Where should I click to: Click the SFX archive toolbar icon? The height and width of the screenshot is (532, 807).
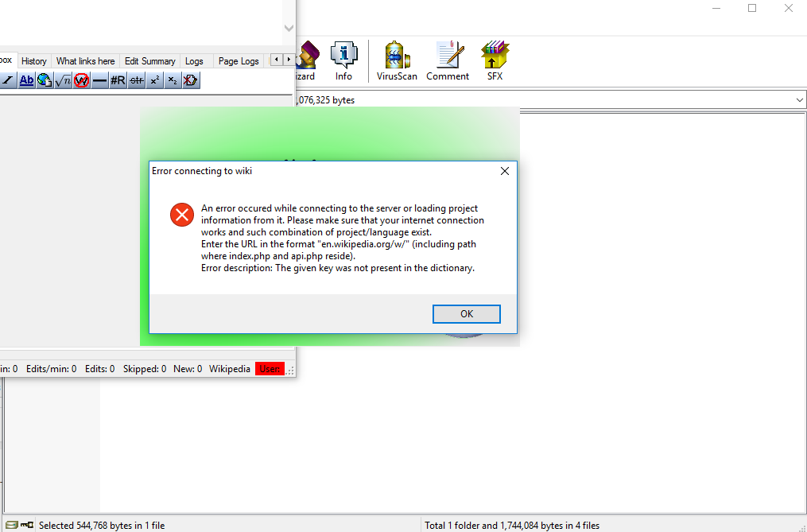pyautogui.click(x=495, y=61)
